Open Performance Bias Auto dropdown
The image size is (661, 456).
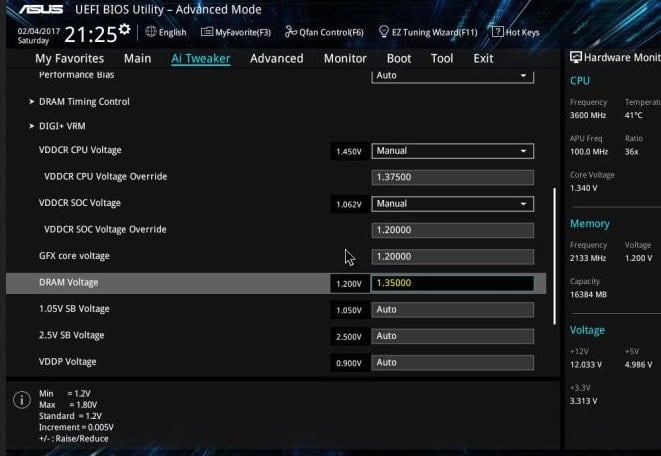452,76
